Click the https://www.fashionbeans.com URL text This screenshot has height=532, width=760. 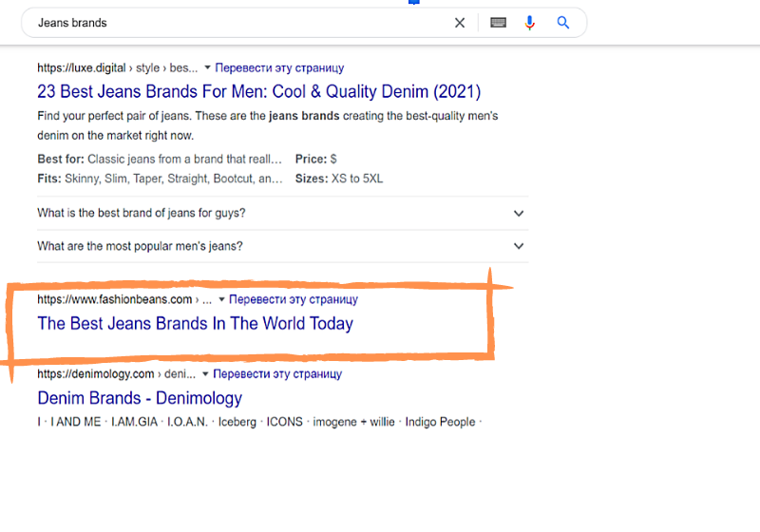[114, 299]
